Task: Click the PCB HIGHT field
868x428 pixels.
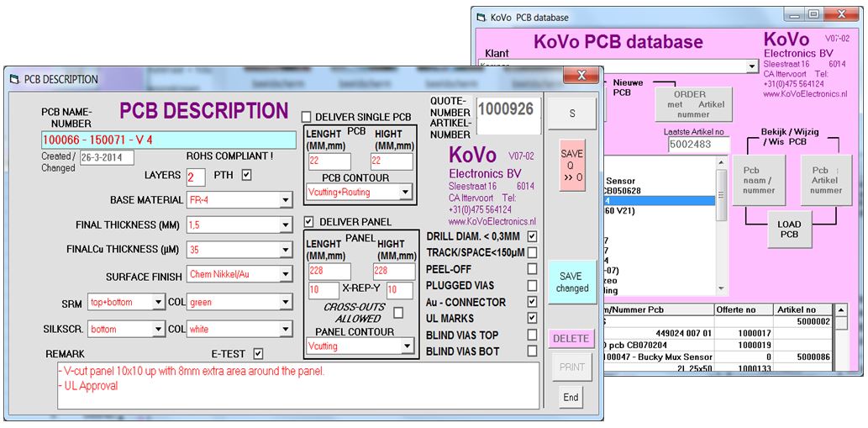Action: [392, 161]
